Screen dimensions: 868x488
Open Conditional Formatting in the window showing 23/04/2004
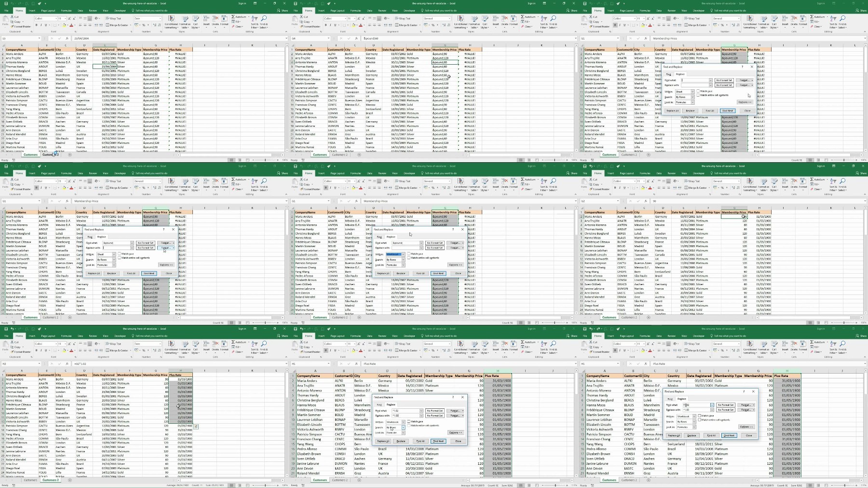pos(171,22)
